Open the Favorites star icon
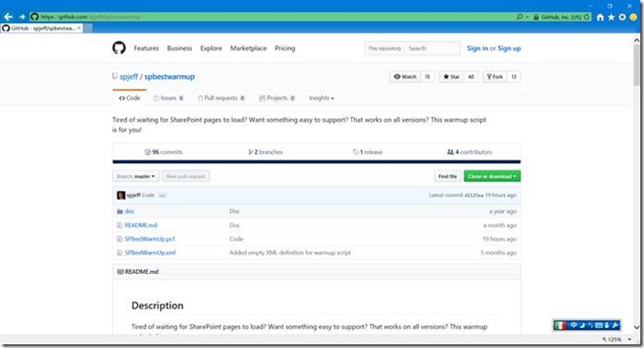This screenshot has height=348, width=644. tap(611, 16)
